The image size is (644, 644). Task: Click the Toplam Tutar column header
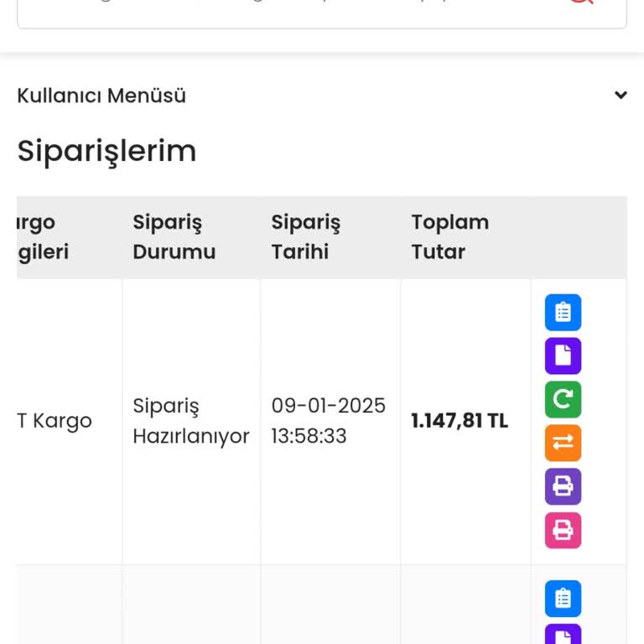coord(449,237)
